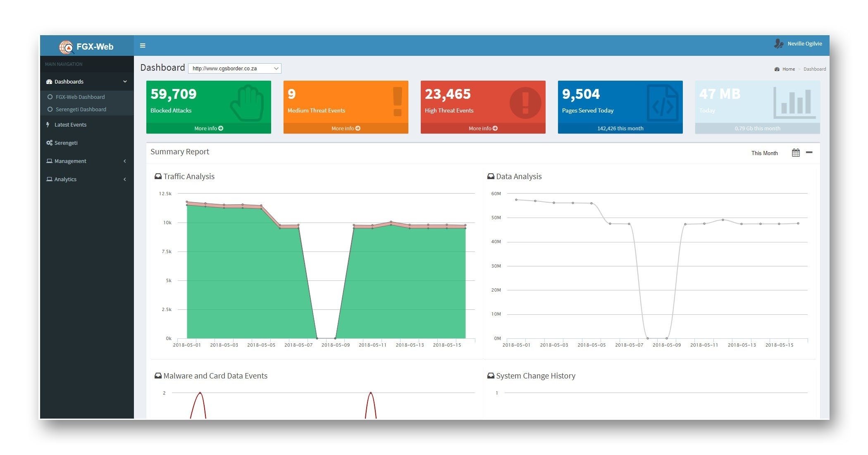
Task: Click the Latest Events lightning bolt icon
Action: point(48,125)
